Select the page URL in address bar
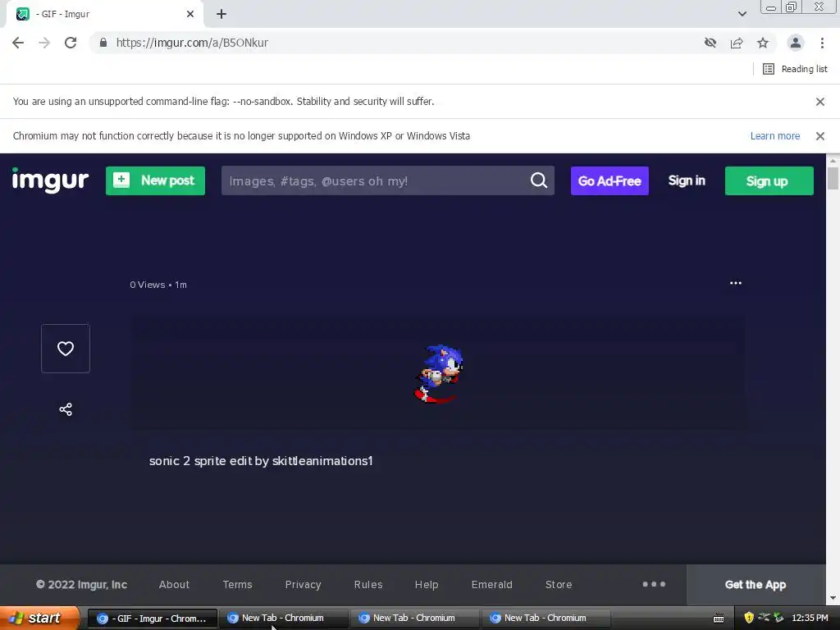Image resolution: width=840 pixels, height=630 pixels. tap(192, 43)
